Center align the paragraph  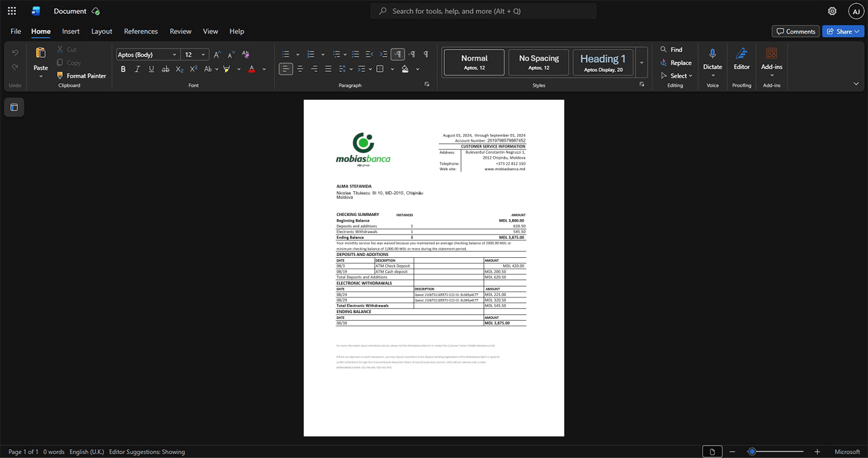point(300,69)
